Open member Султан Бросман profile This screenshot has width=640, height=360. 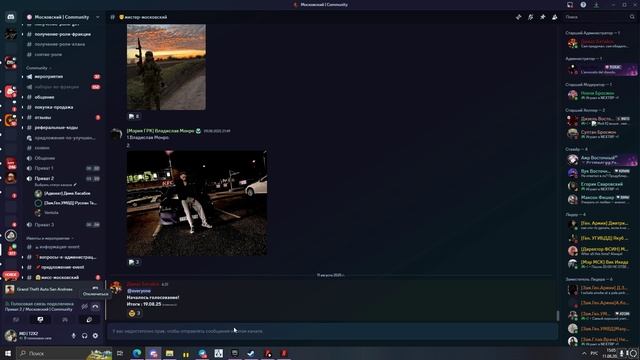point(600,134)
